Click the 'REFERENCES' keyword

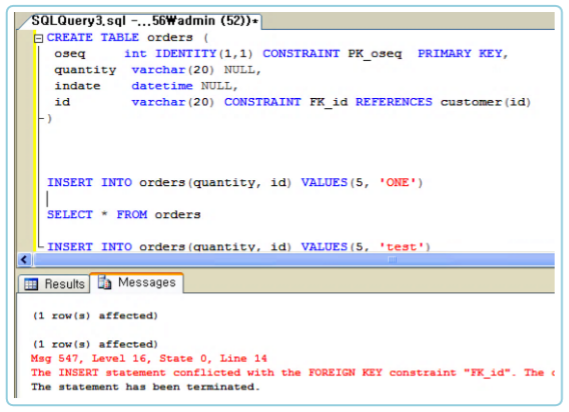[394, 102]
